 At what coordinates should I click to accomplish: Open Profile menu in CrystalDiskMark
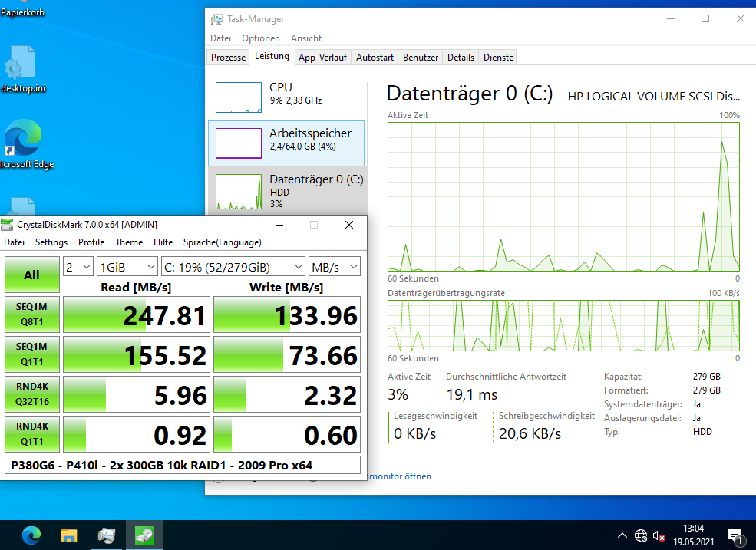click(91, 242)
